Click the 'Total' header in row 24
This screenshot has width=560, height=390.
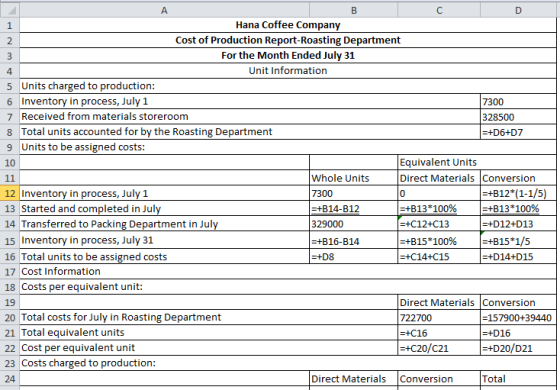point(518,378)
